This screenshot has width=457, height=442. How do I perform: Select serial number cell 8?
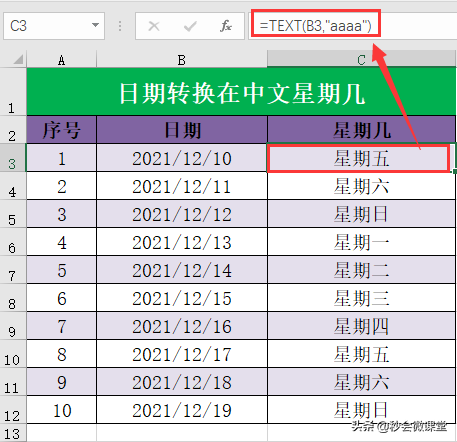click(x=62, y=354)
